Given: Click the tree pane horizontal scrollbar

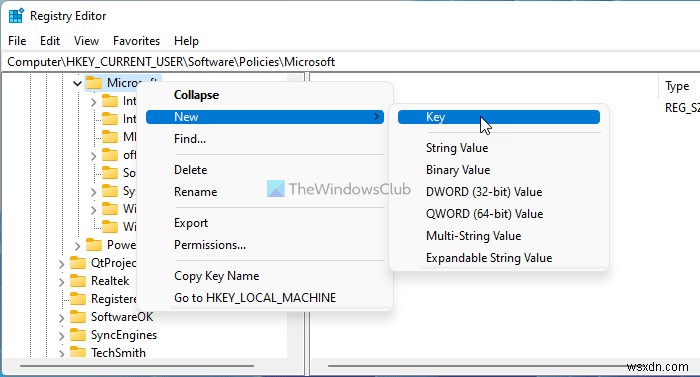Looking at the screenshot, I should tap(138, 366).
